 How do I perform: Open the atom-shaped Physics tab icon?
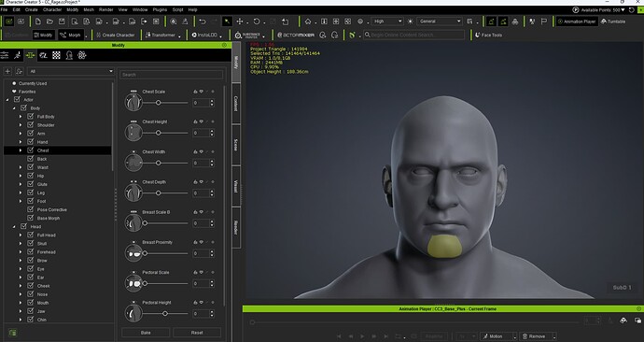pos(82,55)
